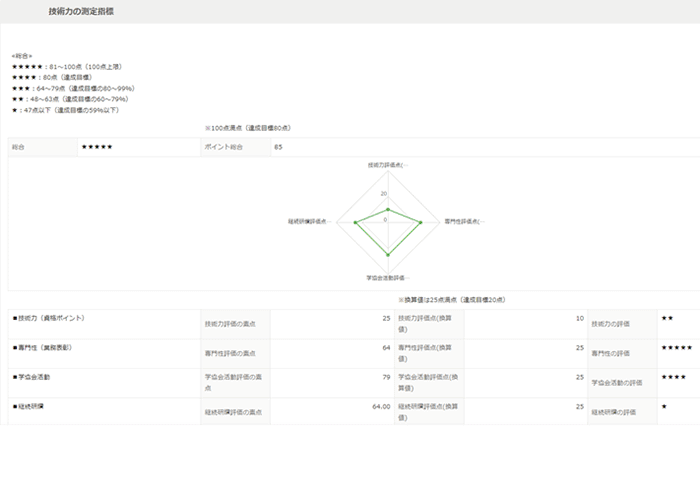Image resolution: width=700 pixels, height=478 pixels.
Task: Click the five-star 専門性の評価 rating
Action: point(676,347)
